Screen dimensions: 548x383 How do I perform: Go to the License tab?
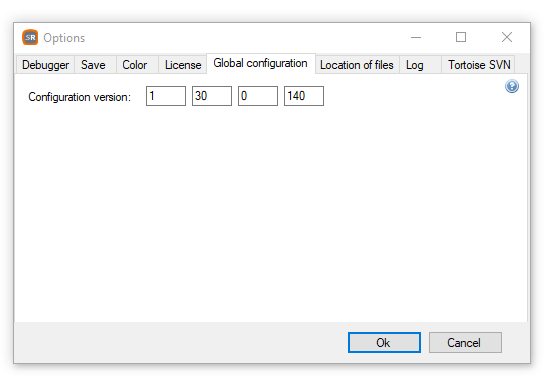[182, 65]
